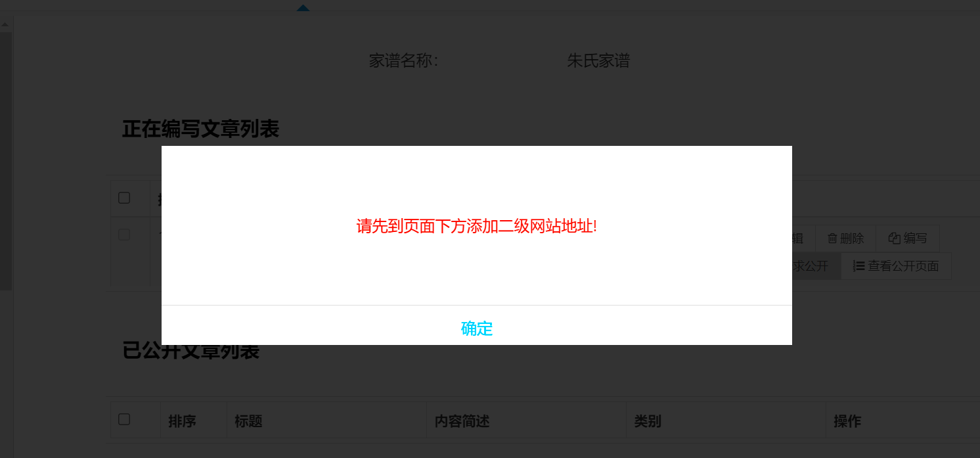The width and height of the screenshot is (980, 458).
Task: Click the red warning message text
Action: coord(477,226)
